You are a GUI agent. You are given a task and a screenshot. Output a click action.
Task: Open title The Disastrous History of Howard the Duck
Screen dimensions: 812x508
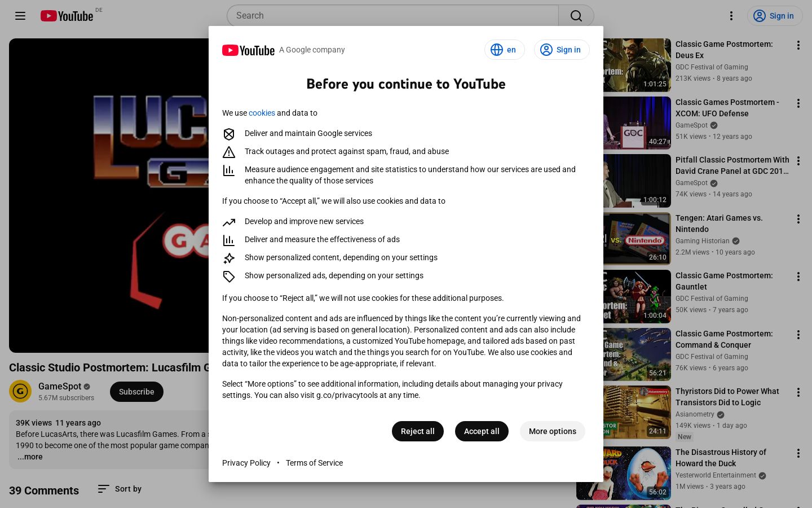point(721,458)
